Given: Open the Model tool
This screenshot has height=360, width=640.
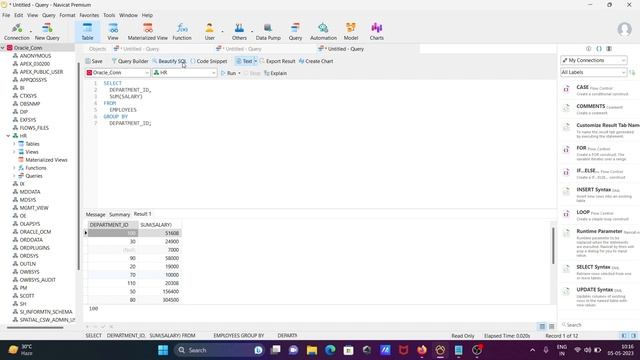Looking at the screenshot, I should coord(351,31).
